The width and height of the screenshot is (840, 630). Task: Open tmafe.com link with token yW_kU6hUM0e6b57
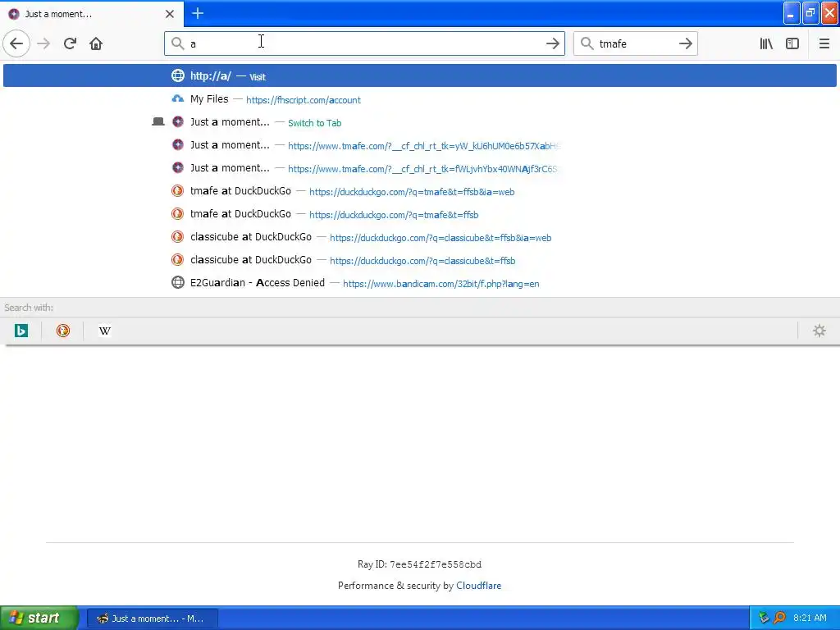coord(424,146)
